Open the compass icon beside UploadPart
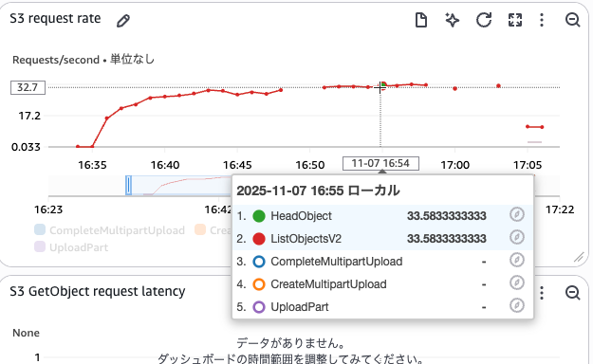 click(x=516, y=305)
